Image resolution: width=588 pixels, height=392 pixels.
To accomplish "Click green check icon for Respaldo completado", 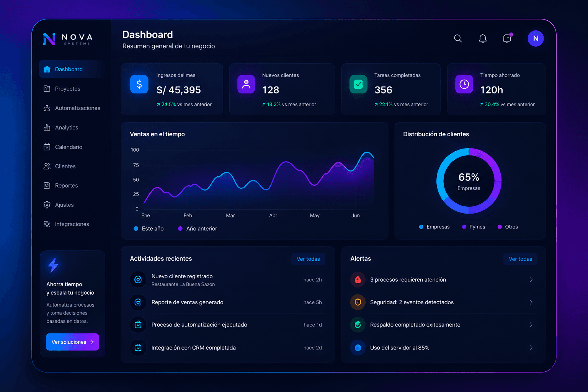I will [358, 325].
